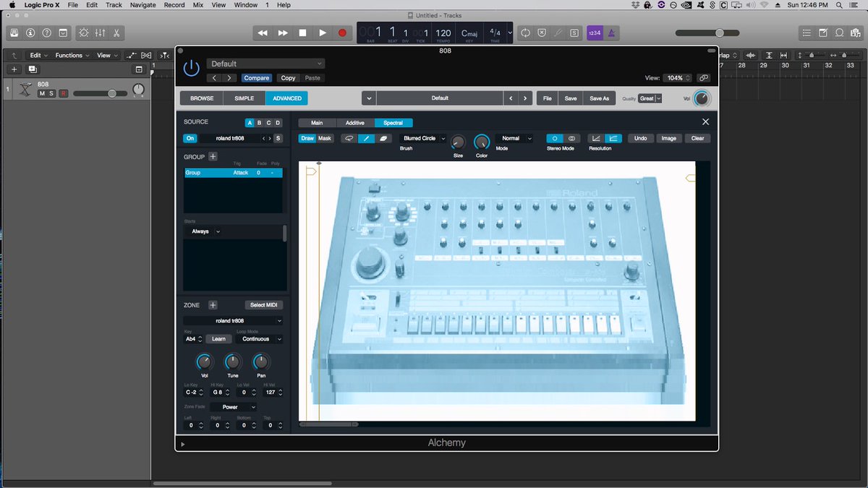Screen dimensions: 868x488
Task: Switch to the Additive tab
Action: pos(355,123)
